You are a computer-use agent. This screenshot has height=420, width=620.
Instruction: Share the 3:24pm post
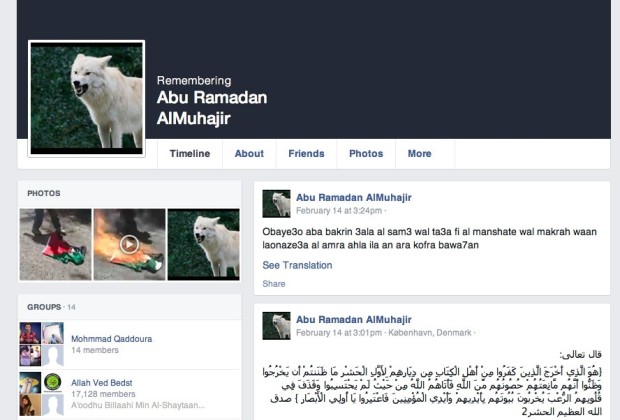click(x=274, y=284)
